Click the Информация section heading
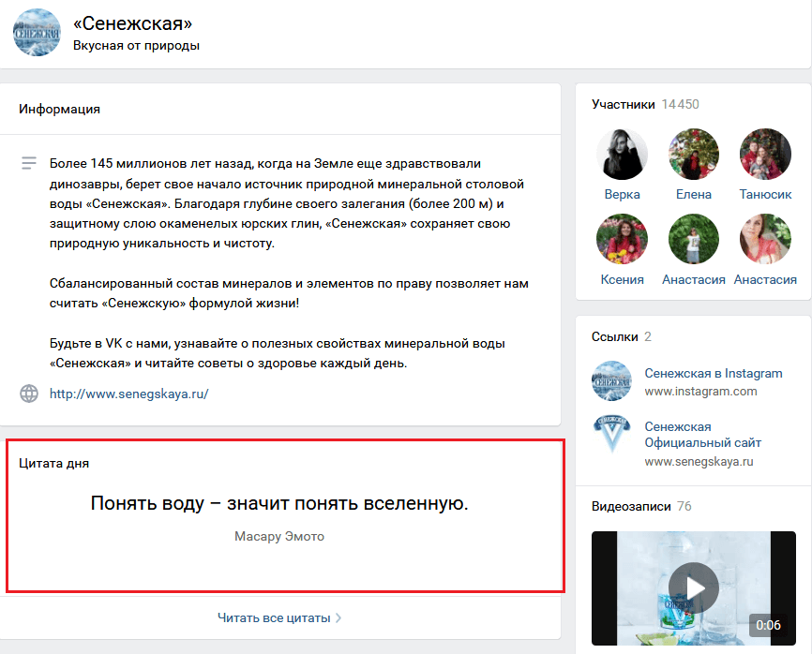This screenshot has height=654, width=812. tap(60, 110)
